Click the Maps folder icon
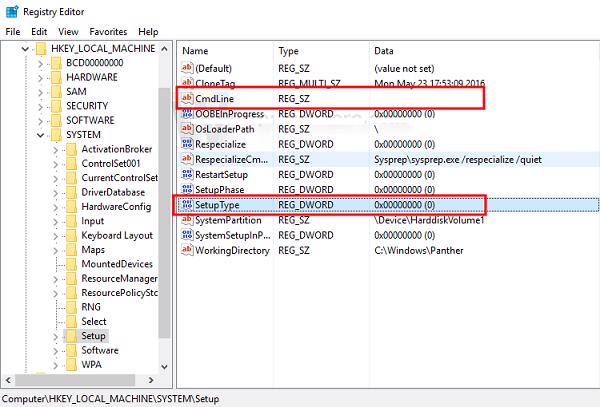This screenshot has width=600, height=407. click(x=72, y=250)
